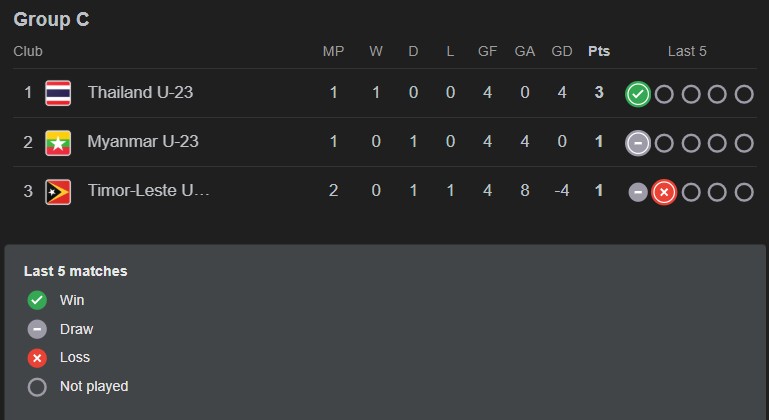Click the Draw icon in legend
The width and height of the screenshot is (769, 420).
[x=37, y=329]
